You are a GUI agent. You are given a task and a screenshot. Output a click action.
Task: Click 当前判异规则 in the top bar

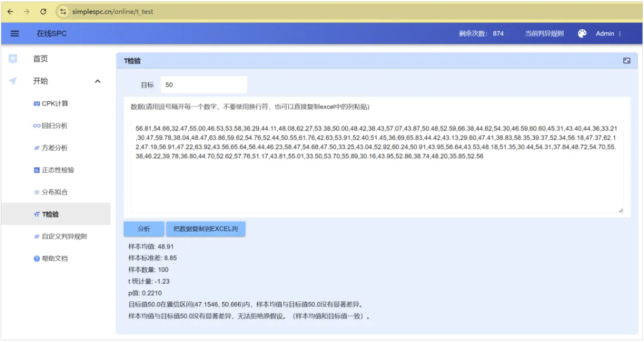click(544, 34)
